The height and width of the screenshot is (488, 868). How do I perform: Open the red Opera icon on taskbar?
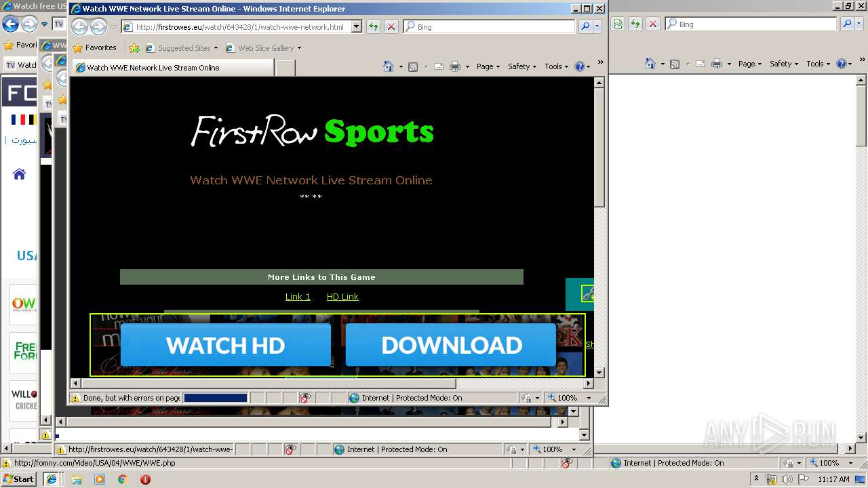point(145,479)
